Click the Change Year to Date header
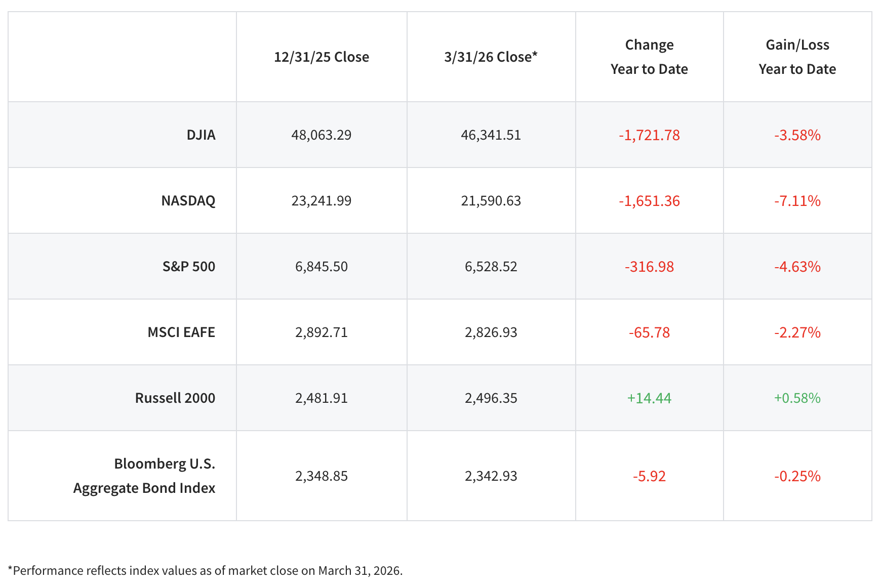Viewport: 880px width, 588px height. click(x=649, y=57)
